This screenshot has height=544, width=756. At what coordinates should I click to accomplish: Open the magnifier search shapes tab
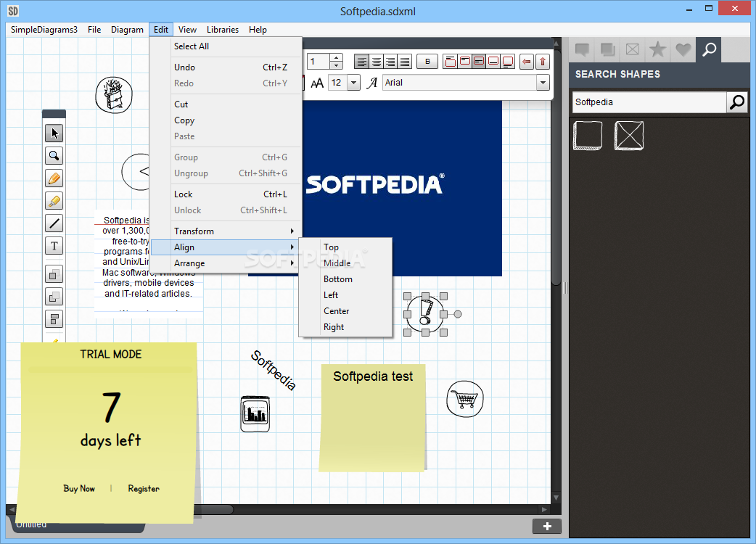pyautogui.click(x=709, y=49)
